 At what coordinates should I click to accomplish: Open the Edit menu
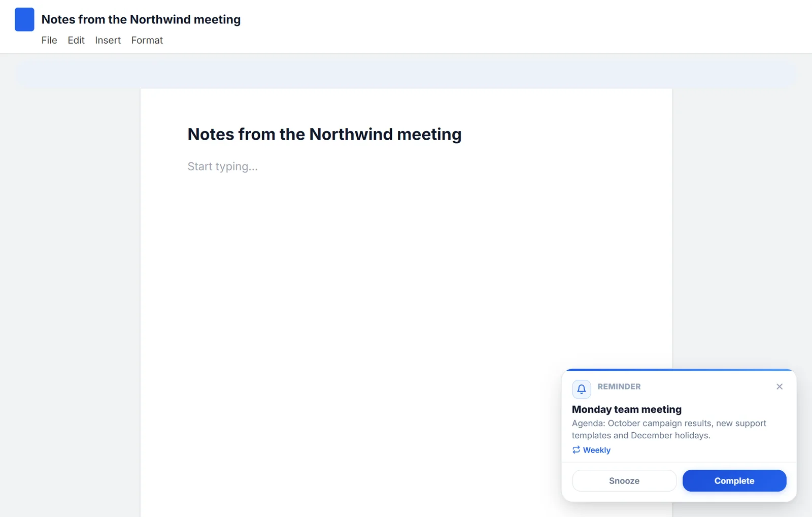click(x=76, y=40)
